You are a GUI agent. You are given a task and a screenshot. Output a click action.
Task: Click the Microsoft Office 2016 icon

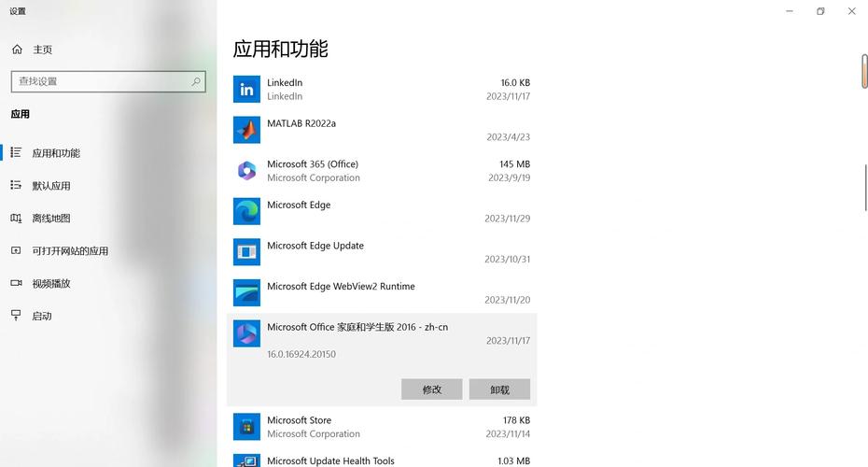click(246, 333)
